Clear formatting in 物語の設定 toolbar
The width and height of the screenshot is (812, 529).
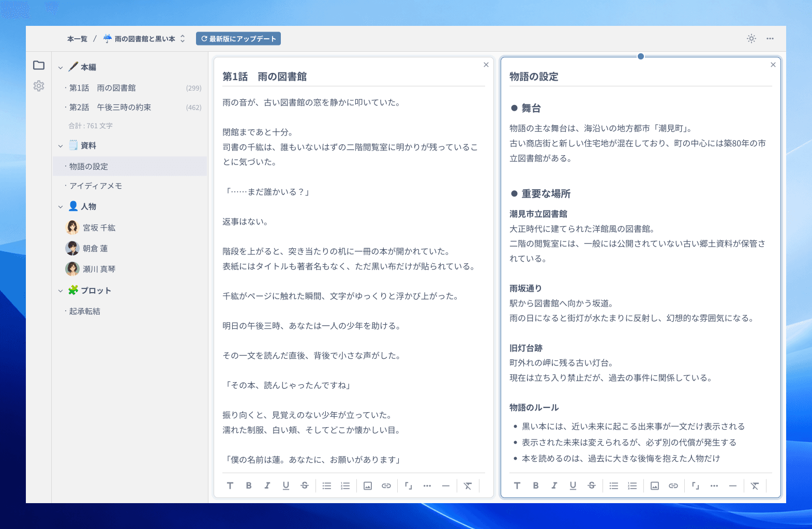point(755,486)
